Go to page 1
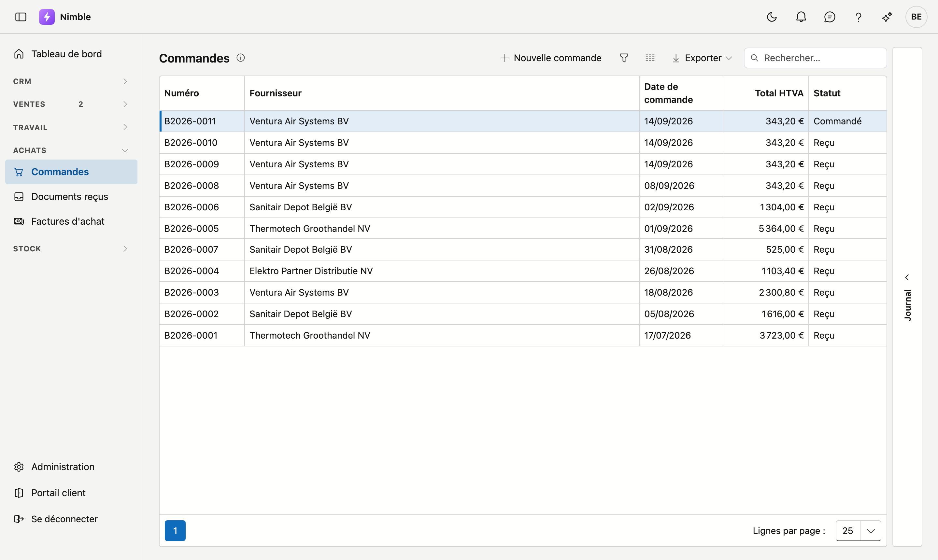This screenshot has width=938, height=560. coord(175,531)
